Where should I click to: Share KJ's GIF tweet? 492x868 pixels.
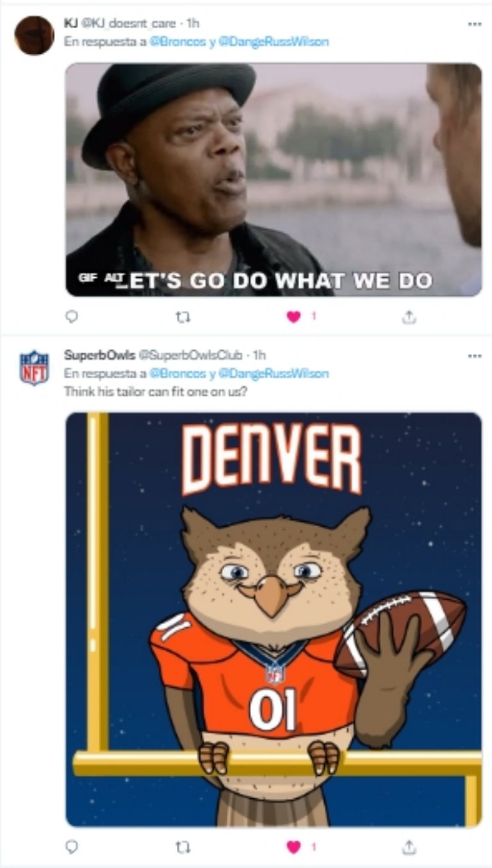(x=409, y=316)
